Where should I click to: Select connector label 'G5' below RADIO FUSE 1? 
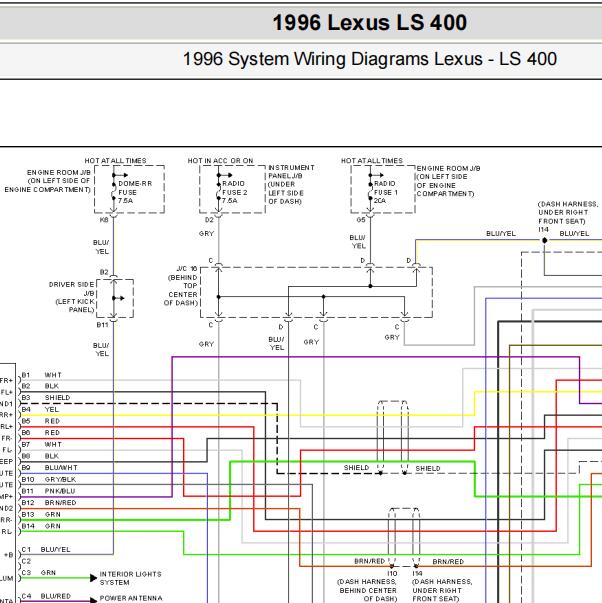360,220
